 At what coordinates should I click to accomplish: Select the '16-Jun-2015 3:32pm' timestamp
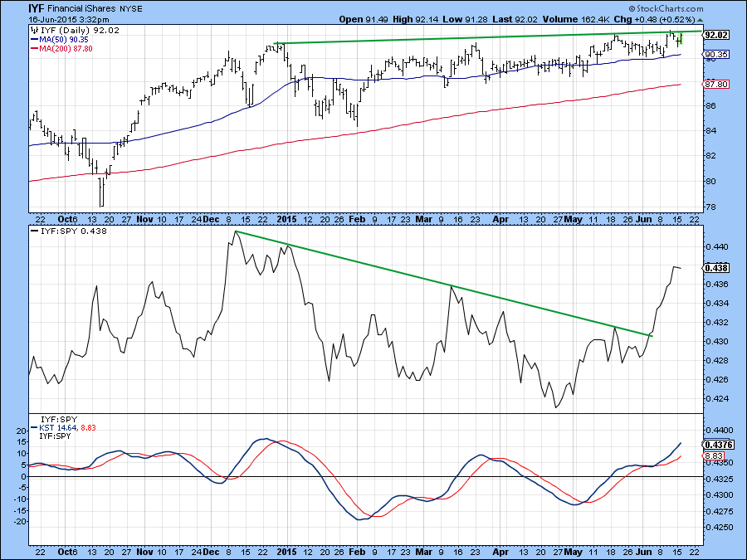(x=69, y=20)
